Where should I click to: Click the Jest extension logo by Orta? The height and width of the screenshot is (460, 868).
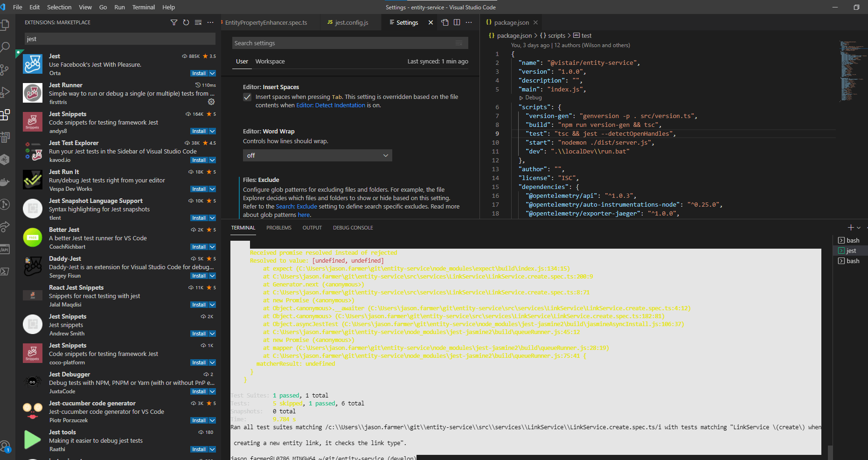(33, 64)
